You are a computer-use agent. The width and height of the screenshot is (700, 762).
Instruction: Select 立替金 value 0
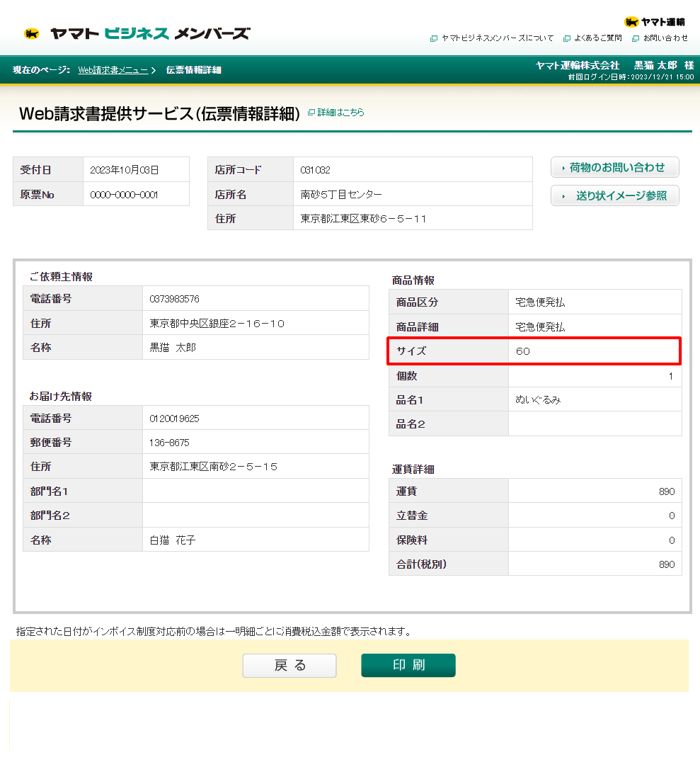[x=672, y=516]
